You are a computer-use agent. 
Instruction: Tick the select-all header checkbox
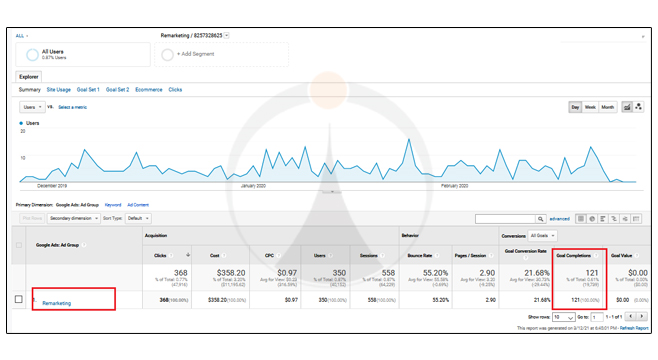(18, 245)
